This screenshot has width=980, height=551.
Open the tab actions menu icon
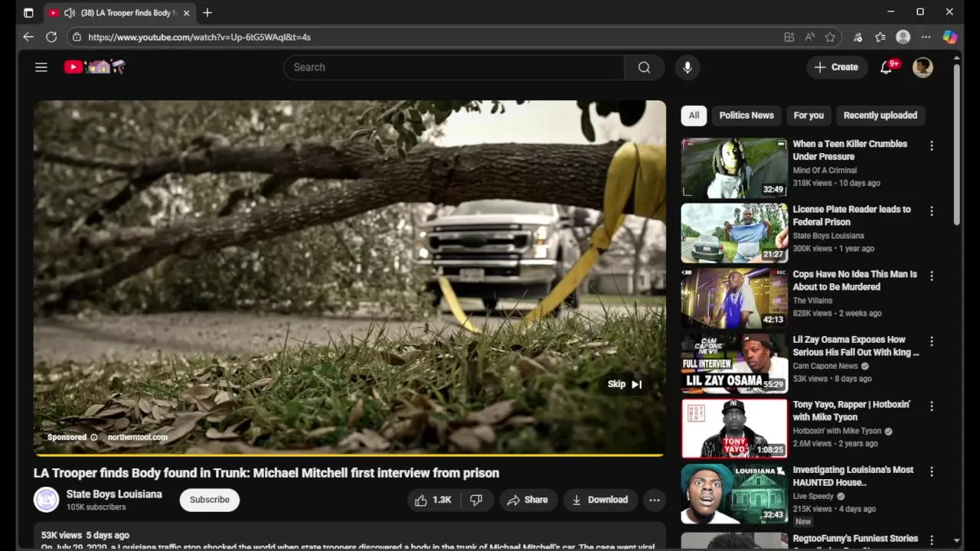pos(28,13)
